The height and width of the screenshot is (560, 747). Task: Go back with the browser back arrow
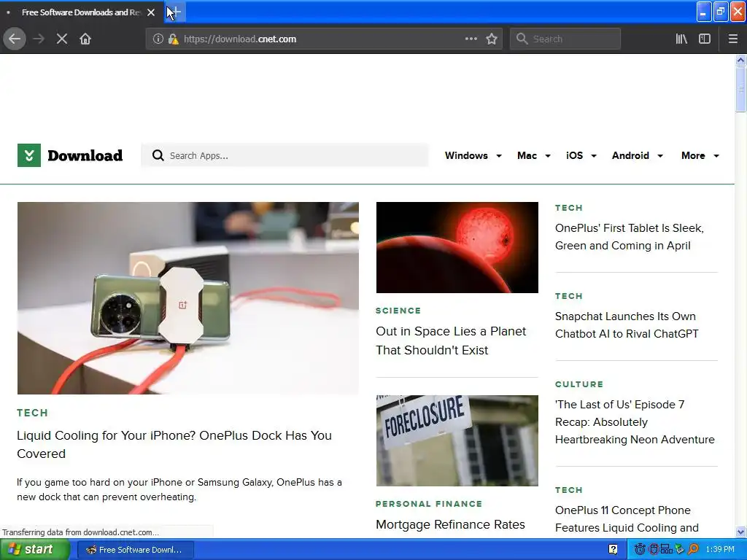[x=15, y=39]
